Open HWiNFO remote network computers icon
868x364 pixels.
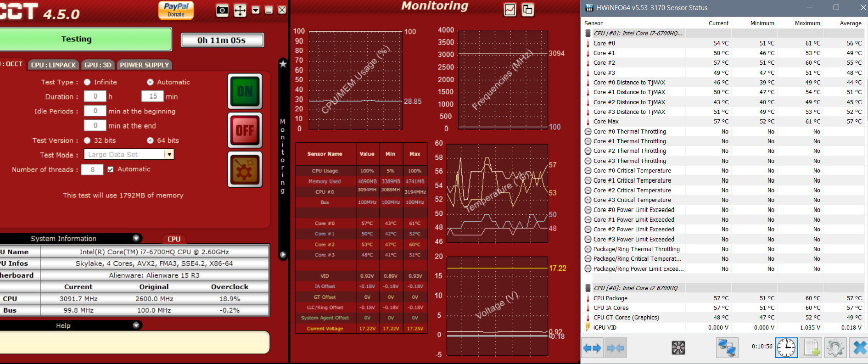click(727, 348)
